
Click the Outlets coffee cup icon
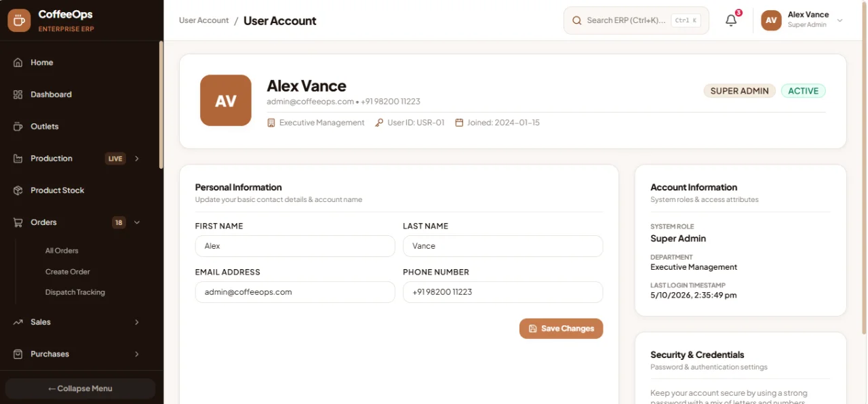[18, 126]
